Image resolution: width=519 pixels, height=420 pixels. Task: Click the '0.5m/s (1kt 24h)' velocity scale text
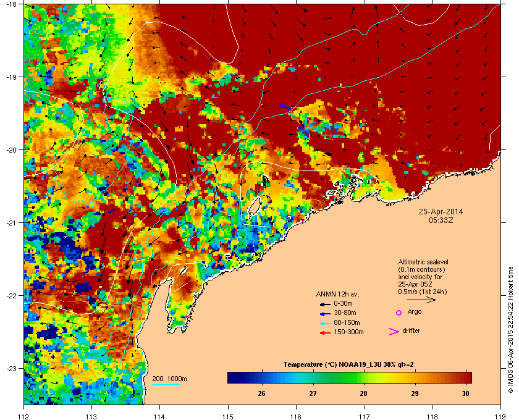tap(423, 292)
